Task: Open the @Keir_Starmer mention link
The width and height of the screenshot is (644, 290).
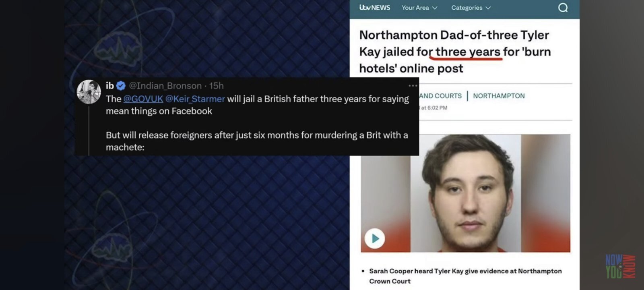Action: pos(195,99)
